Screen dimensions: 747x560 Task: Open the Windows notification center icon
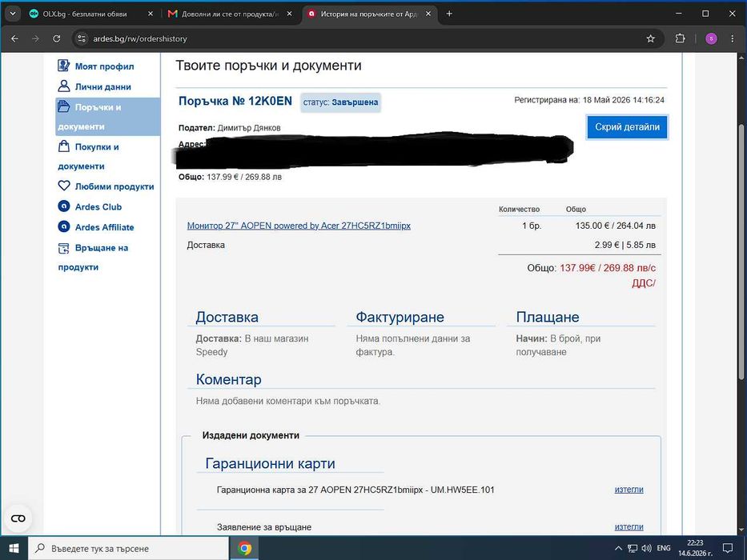point(728,548)
